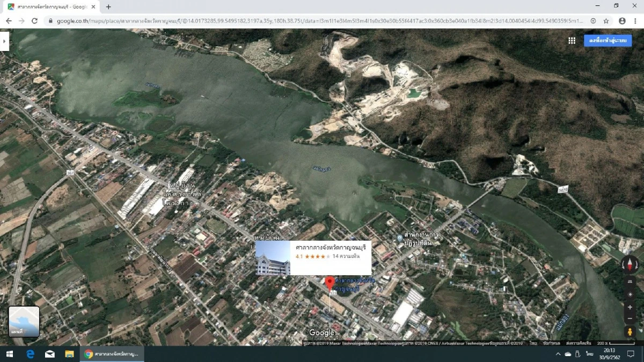Click the compass to reset north
The width and height of the screenshot is (644, 362).
tap(630, 264)
